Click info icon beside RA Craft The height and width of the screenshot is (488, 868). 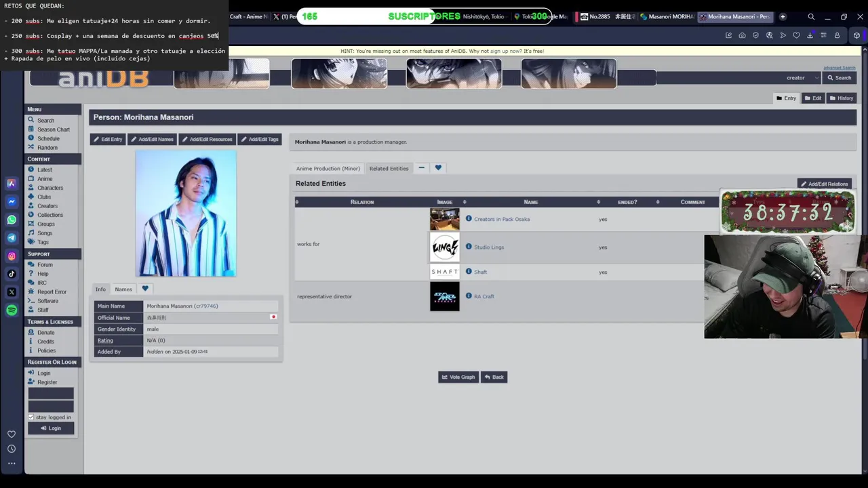click(x=469, y=296)
